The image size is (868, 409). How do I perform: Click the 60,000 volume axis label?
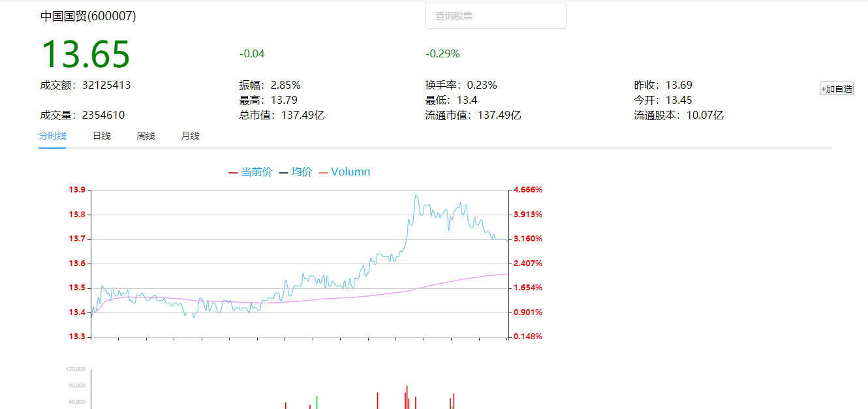pos(78,402)
